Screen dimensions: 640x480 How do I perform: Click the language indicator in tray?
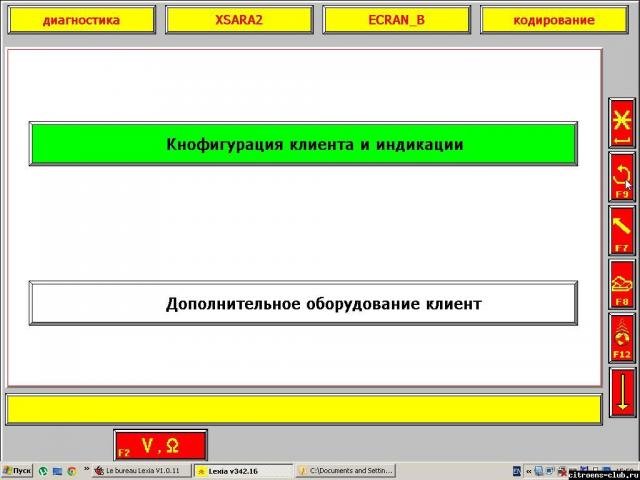tap(517, 471)
